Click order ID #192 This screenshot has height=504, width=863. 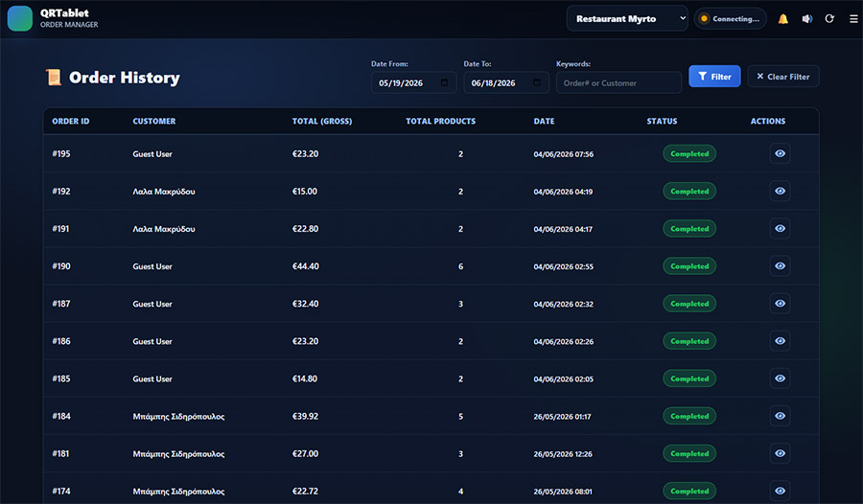pos(61,192)
